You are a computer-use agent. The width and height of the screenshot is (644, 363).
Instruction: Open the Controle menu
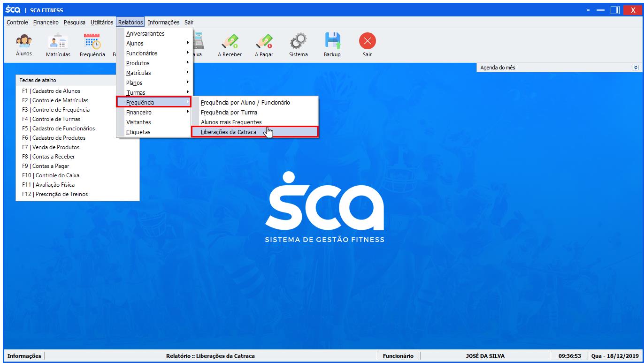[17, 22]
